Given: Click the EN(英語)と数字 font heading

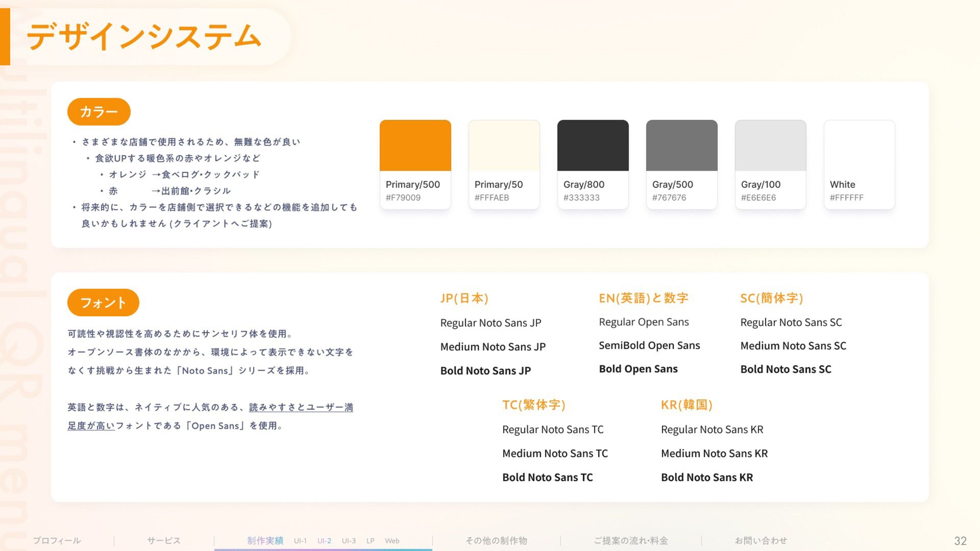Looking at the screenshot, I should click(644, 298).
